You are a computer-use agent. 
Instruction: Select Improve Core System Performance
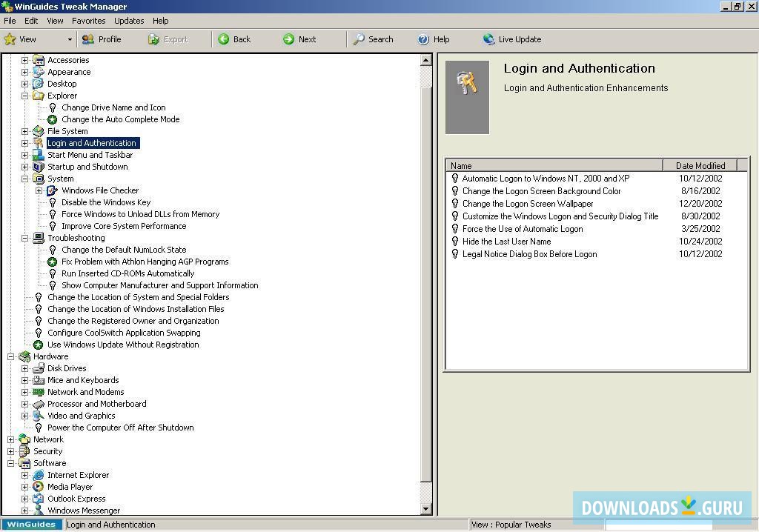[x=124, y=226]
